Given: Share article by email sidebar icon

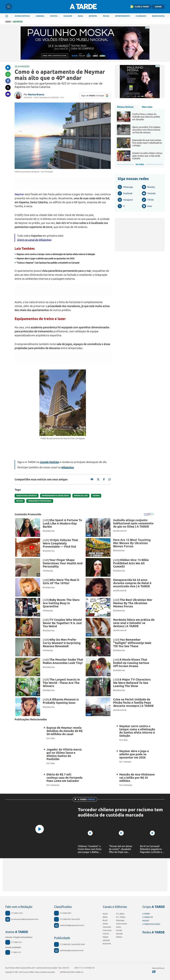Looking at the screenshot, I should point(8,94).
